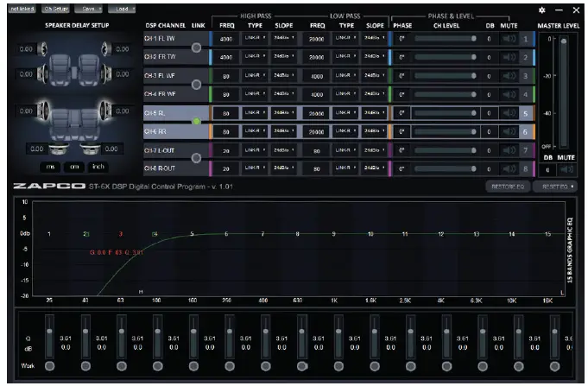The width and height of the screenshot is (588, 386).
Task: Expand the Load dropdown
Action: coord(122,9)
